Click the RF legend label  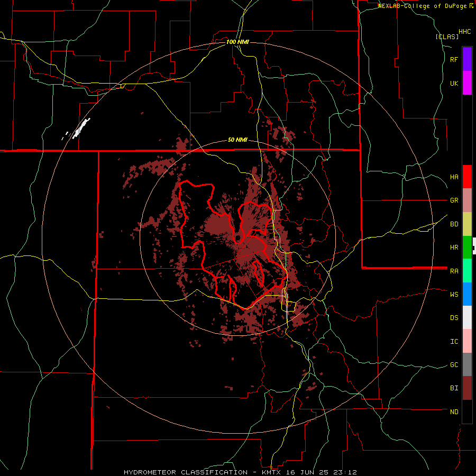click(454, 59)
